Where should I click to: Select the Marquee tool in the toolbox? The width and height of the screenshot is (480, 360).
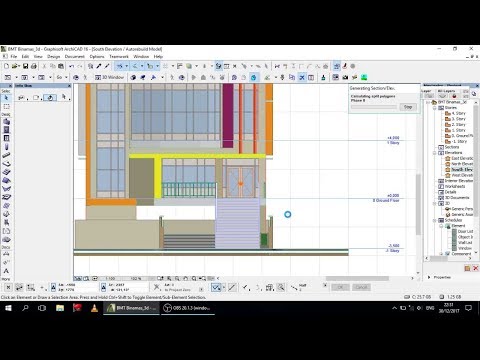point(6,107)
